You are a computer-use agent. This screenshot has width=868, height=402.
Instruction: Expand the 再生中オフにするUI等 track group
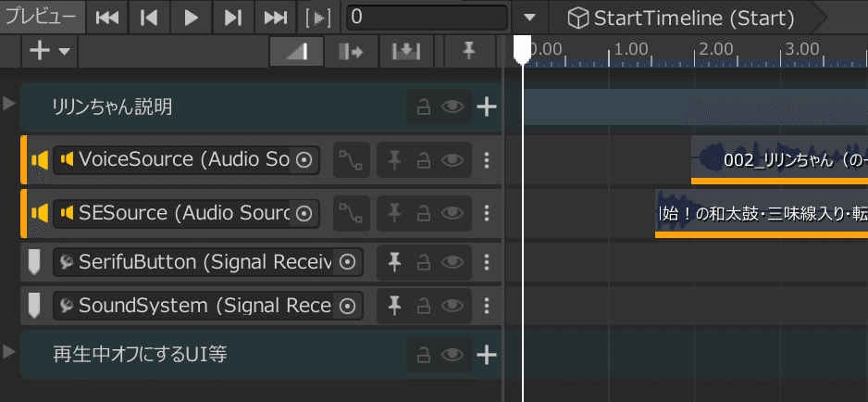tap(10, 351)
